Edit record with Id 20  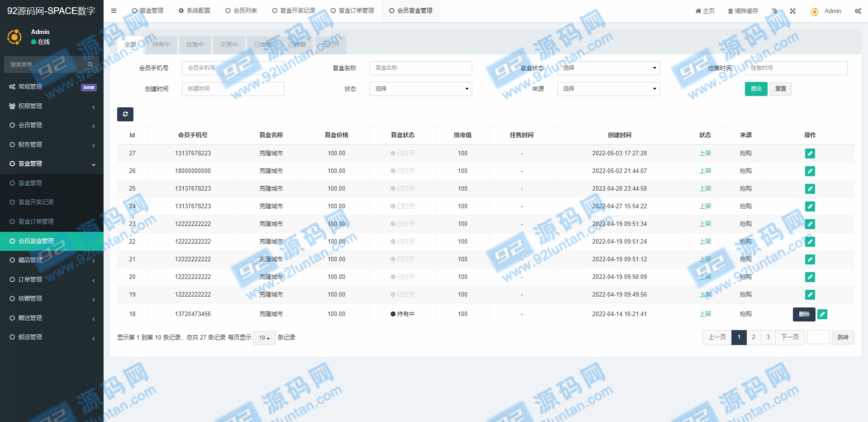coord(810,277)
